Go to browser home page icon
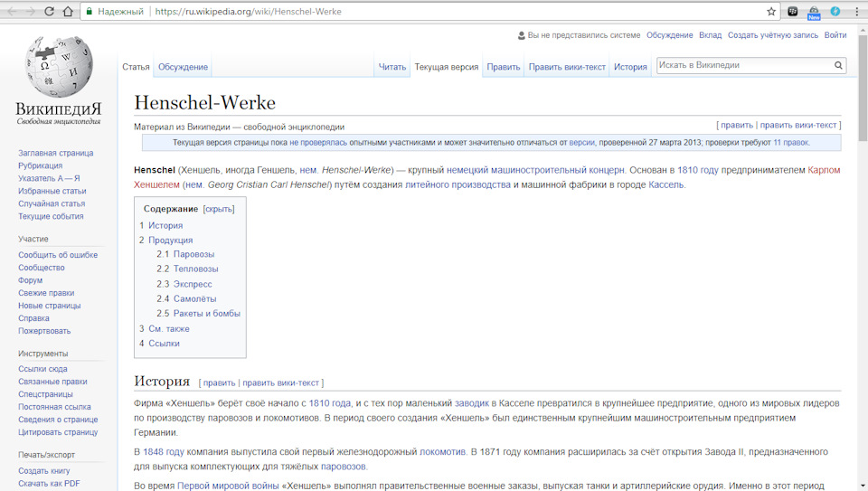The image size is (868, 491). tap(68, 11)
